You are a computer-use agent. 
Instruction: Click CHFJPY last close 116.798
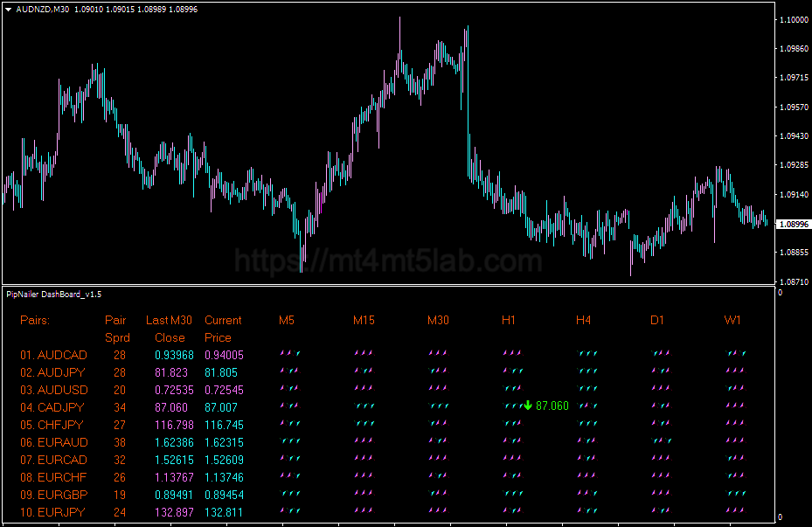[x=174, y=425]
